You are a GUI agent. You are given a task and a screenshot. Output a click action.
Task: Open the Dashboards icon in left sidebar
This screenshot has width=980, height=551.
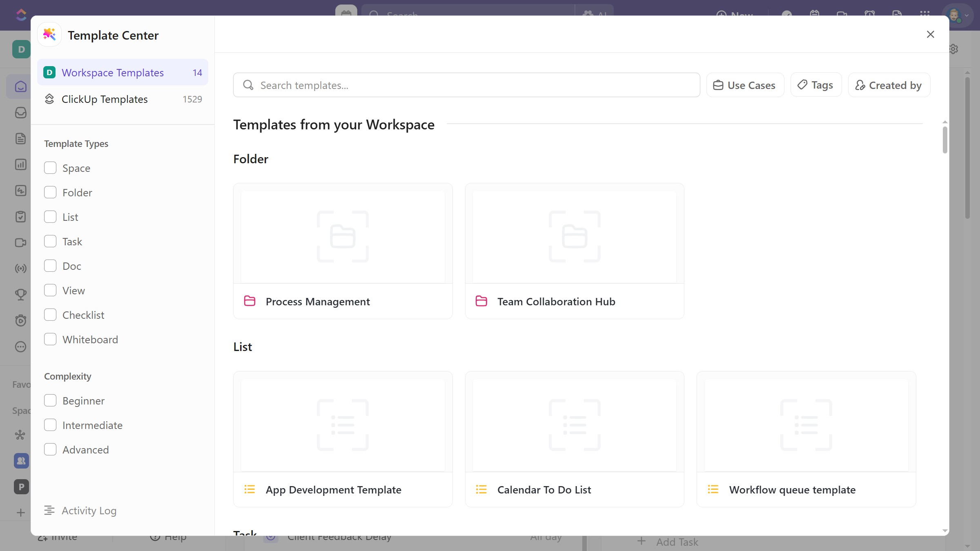[20, 164]
